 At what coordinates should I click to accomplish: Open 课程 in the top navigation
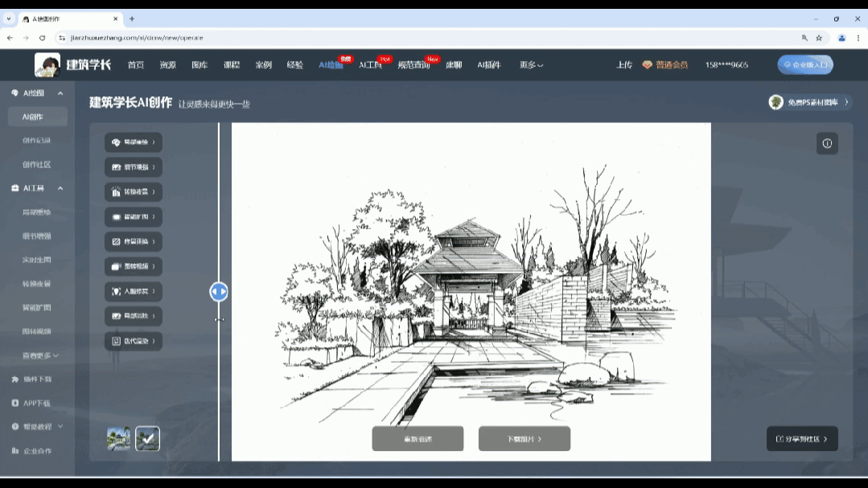[x=232, y=65]
